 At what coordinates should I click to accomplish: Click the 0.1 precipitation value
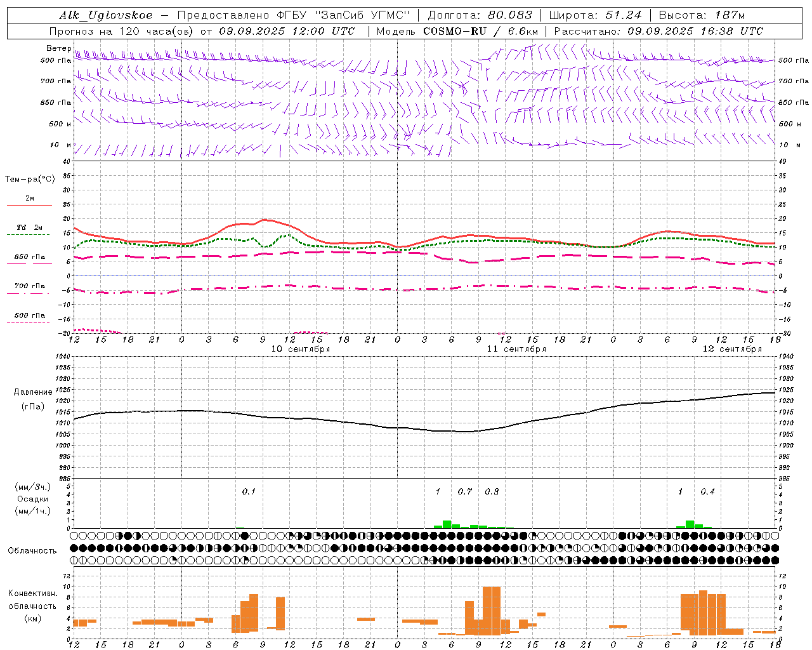(x=249, y=491)
